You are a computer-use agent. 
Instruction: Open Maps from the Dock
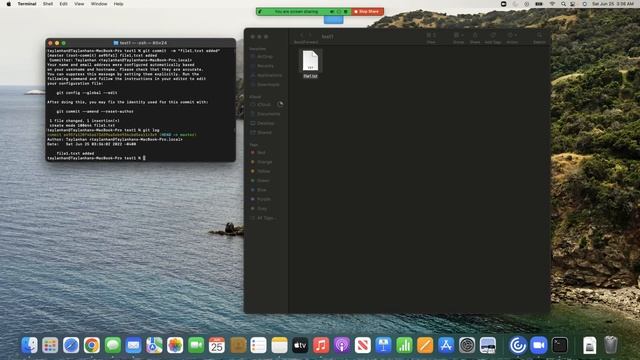coord(154,345)
